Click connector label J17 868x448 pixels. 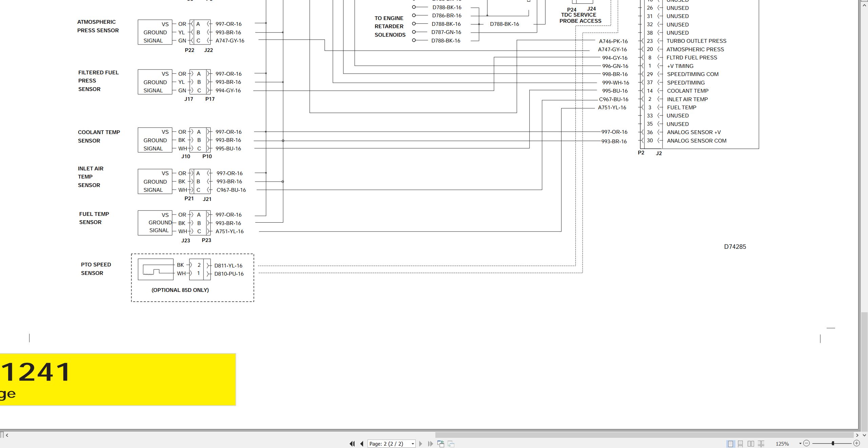pyautogui.click(x=189, y=99)
